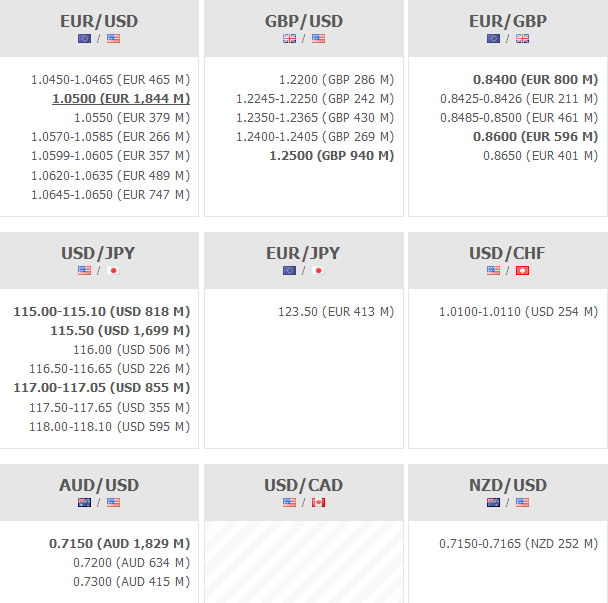The width and height of the screenshot is (608, 603).
Task: Click the Japan flag under USD/JPY heading
Action: pyautogui.click(x=114, y=271)
